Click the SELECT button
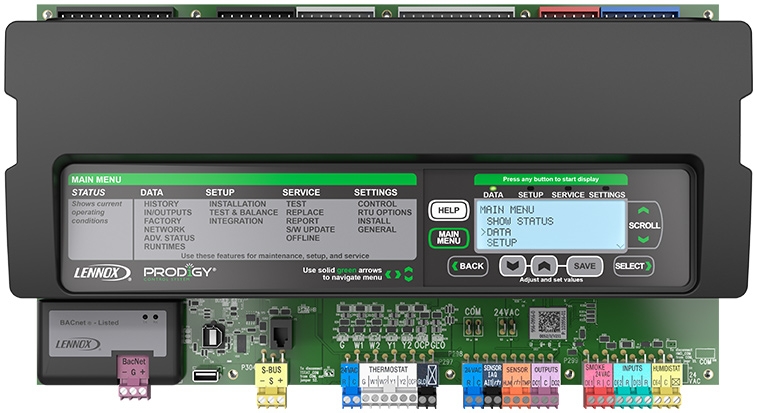 pyautogui.click(x=633, y=266)
